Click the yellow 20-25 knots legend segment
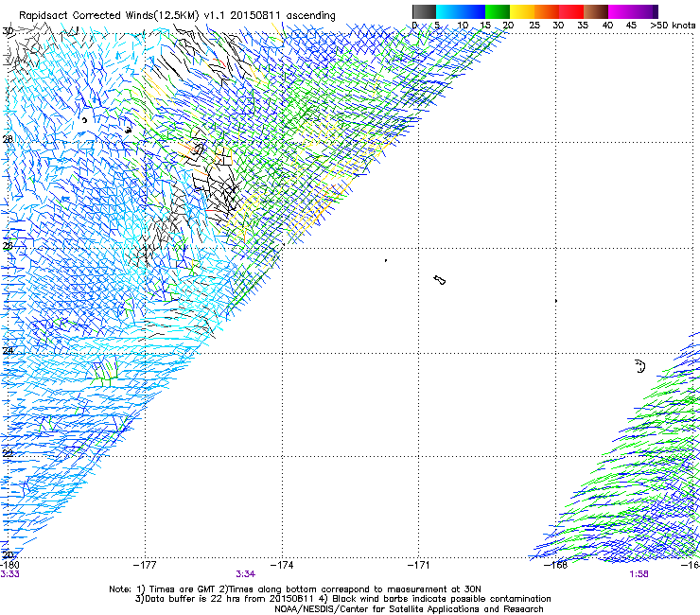The height and width of the screenshot is (615, 700). tap(522, 11)
